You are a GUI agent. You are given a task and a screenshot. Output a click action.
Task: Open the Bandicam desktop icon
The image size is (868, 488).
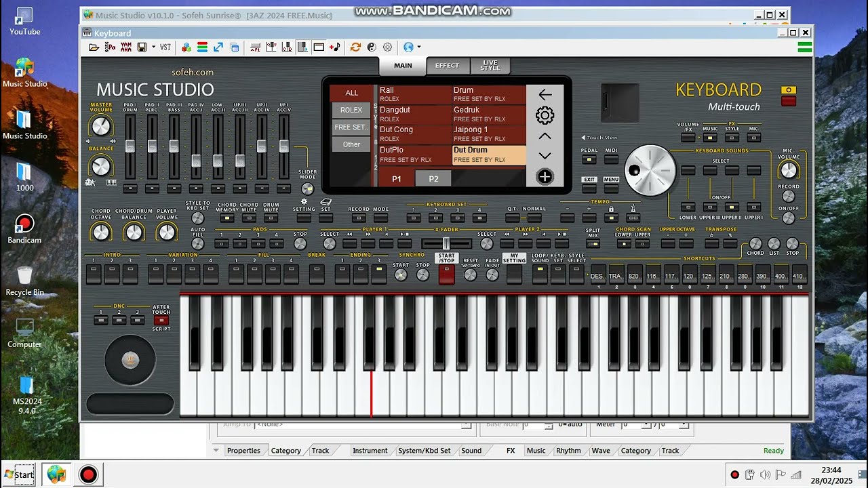click(24, 230)
